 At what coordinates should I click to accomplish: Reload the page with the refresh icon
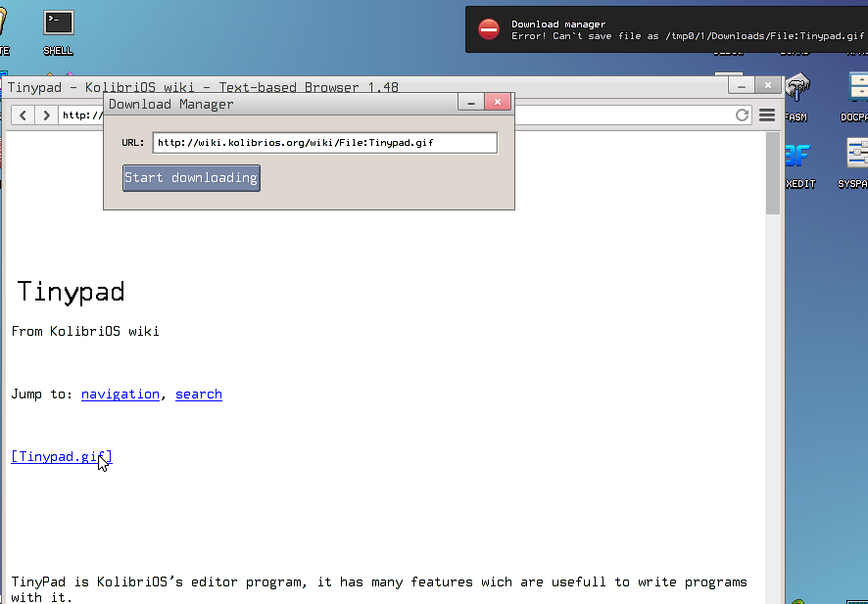pos(743,116)
